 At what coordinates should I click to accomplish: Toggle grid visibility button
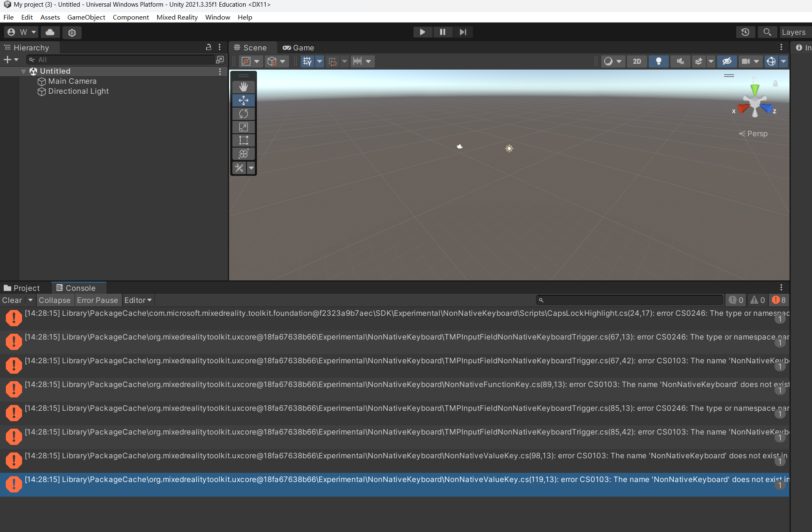coord(307,61)
